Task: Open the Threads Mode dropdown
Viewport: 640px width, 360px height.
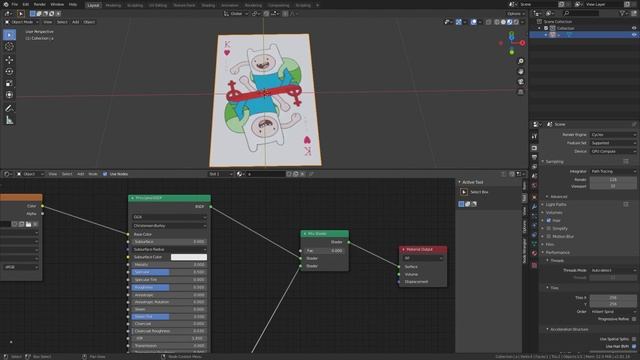Action: pyautogui.click(x=613, y=270)
